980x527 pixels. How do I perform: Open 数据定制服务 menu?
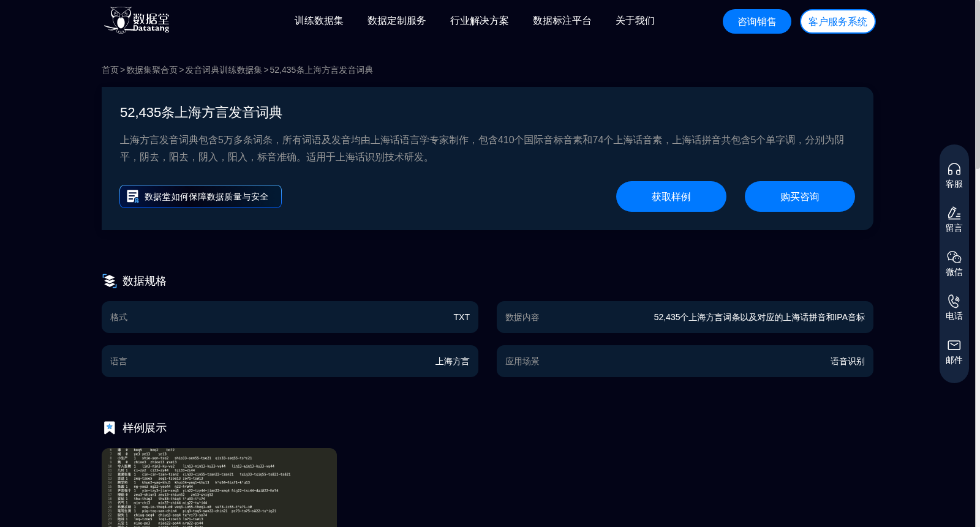point(396,21)
